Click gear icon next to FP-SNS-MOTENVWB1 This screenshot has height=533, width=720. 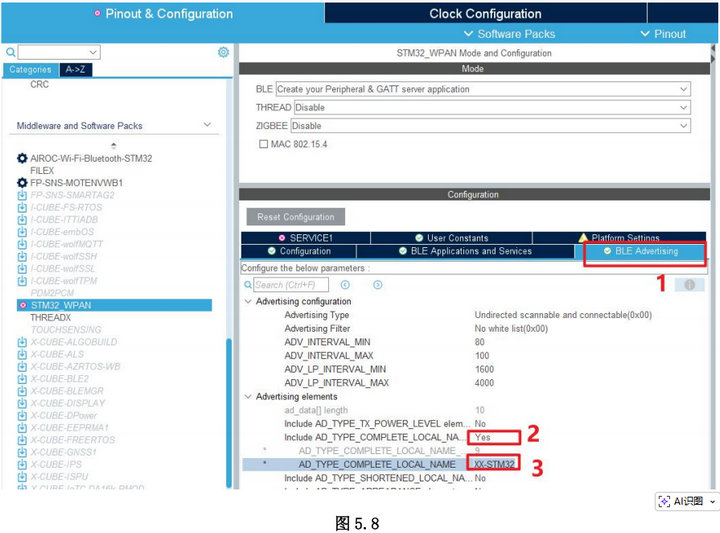click(22, 183)
